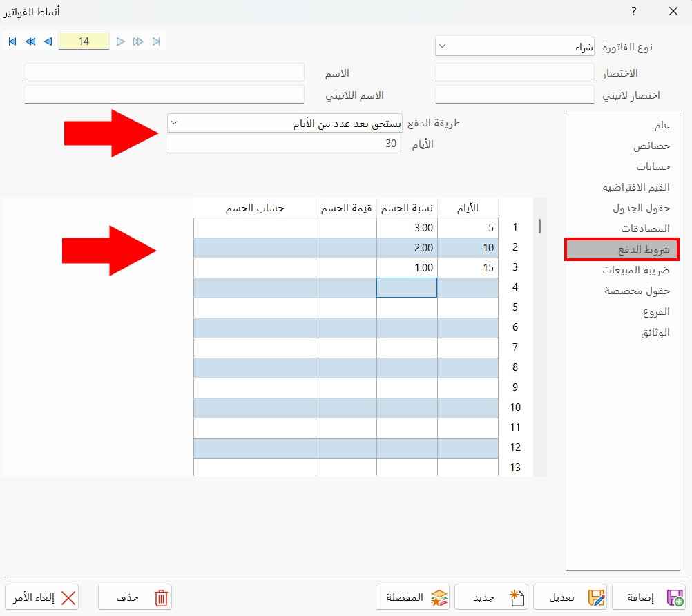Screen dimensions: 692x616
Task: Select the المصادقات tab
Action: 623,229
